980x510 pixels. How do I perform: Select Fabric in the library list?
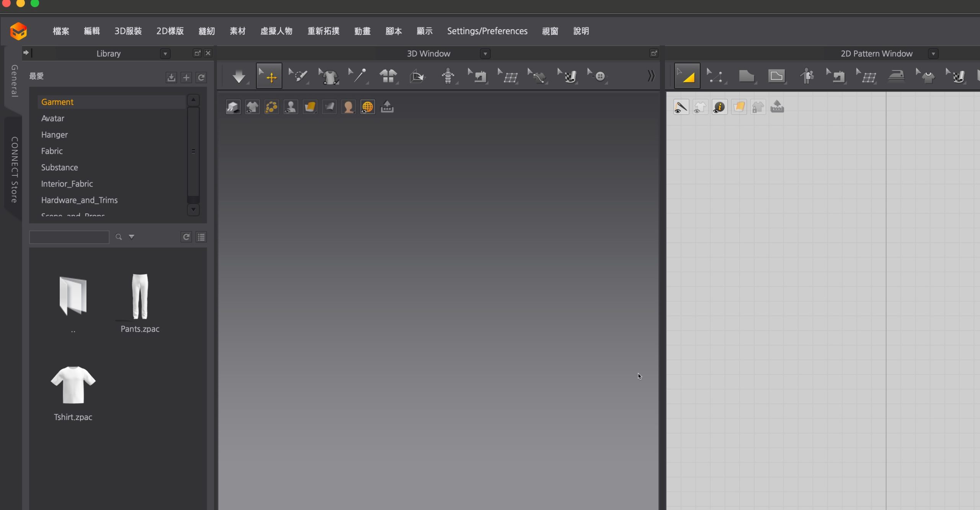point(52,151)
